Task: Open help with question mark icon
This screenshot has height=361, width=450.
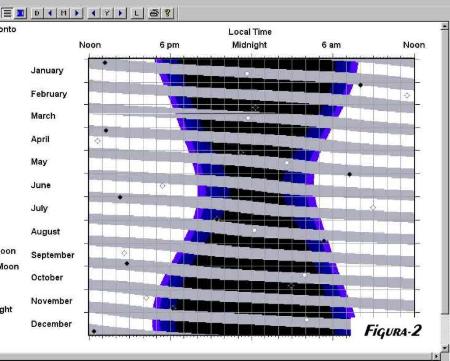Action: [168, 13]
